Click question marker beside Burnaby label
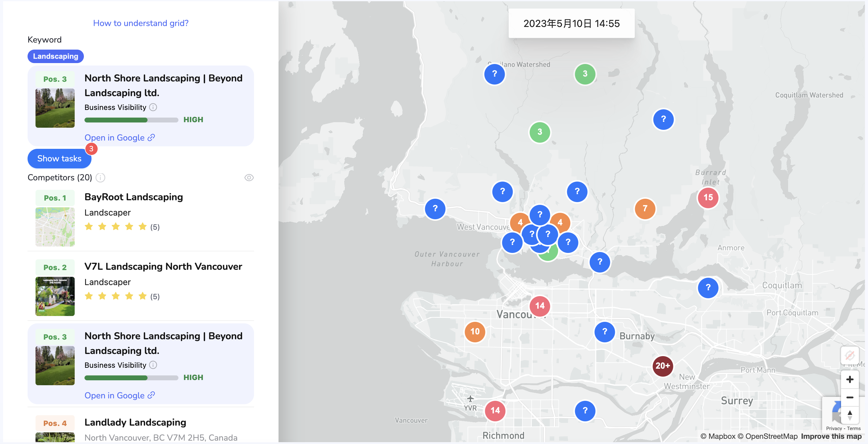This screenshot has width=868, height=444. 604,332
